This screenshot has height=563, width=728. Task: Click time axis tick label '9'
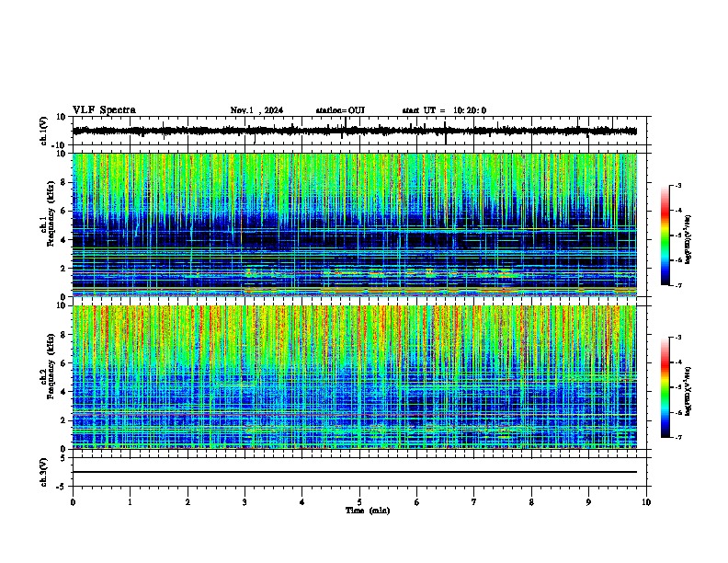point(588,502)
